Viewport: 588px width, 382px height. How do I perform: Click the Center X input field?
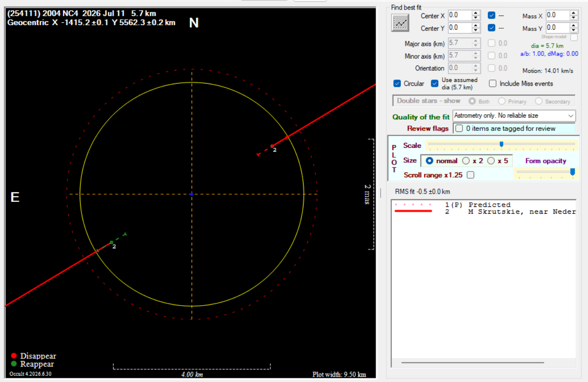pos(460,15)
